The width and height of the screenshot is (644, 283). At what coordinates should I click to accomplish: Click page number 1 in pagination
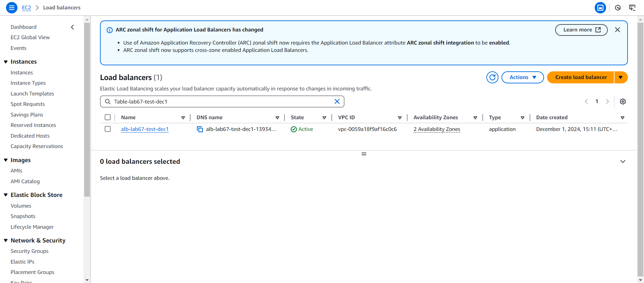(x=597, y=101)
